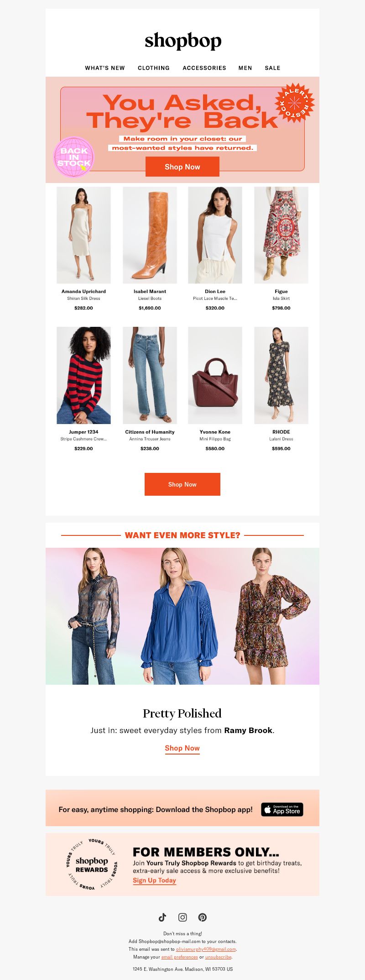Image resolution: width=365 pixels, height=980 pixels.
Task: Select the Figue Isla Skirt product photo
Action: (x=281, y=235)
